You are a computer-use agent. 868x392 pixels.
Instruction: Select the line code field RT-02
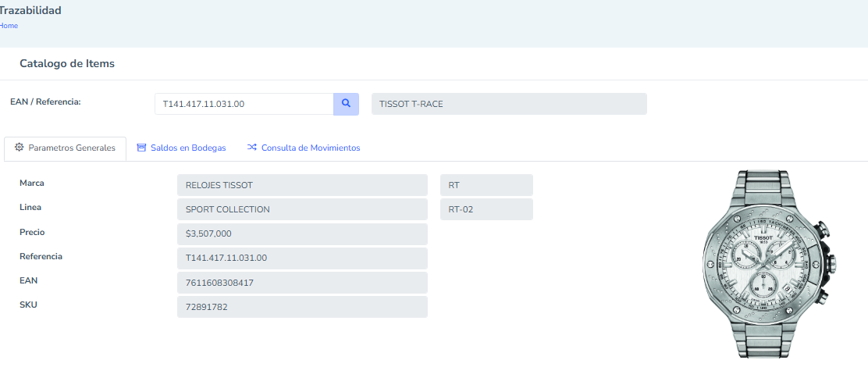coord(486,209)
